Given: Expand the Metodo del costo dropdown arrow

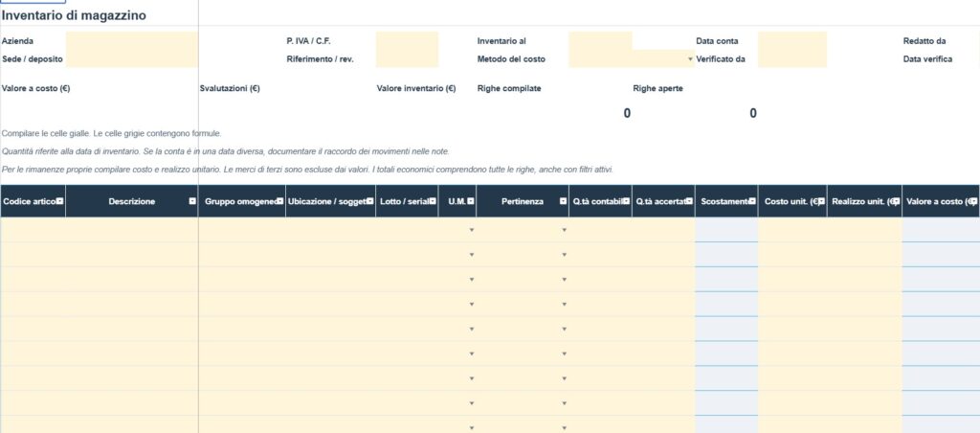Looking at the screenshot, I should click(691, 58).
